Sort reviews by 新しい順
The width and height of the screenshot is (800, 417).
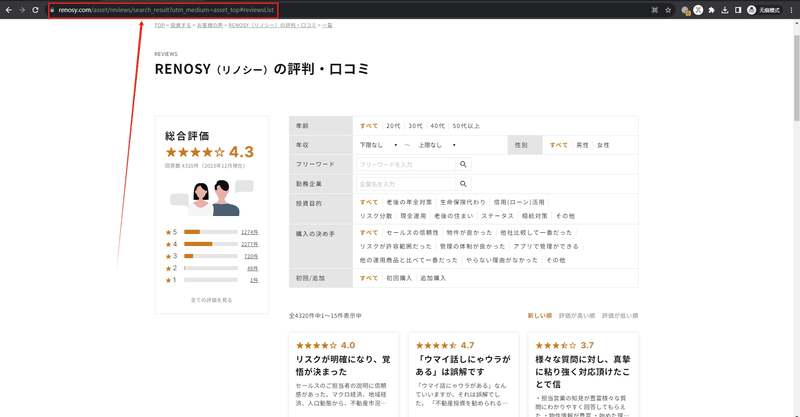[540, 315]
